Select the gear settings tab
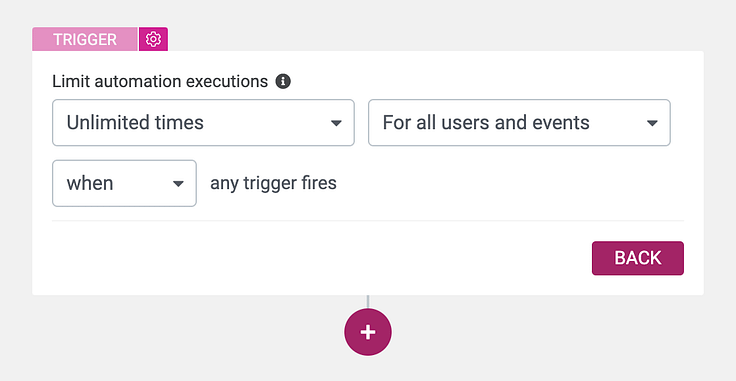736x381 pixels. click(x=153, y=39)
